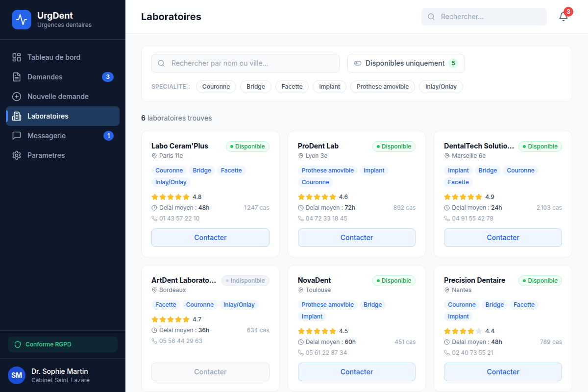This screenshot has height=392, width=588.
Task: Click the Parametres gear icon
Action: click(17, 155)
